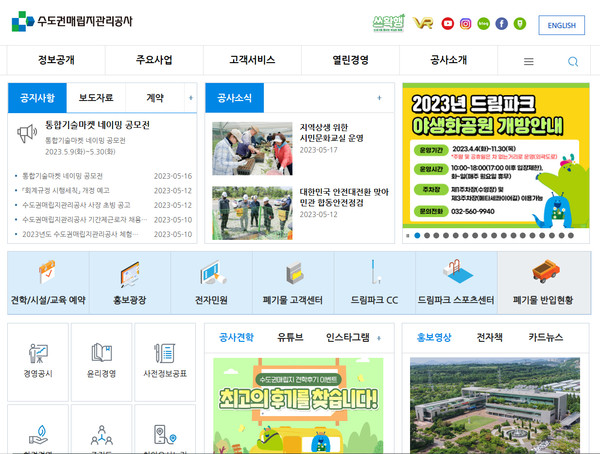Expand more 공사소식 with plus button

[x=379, y=98]
